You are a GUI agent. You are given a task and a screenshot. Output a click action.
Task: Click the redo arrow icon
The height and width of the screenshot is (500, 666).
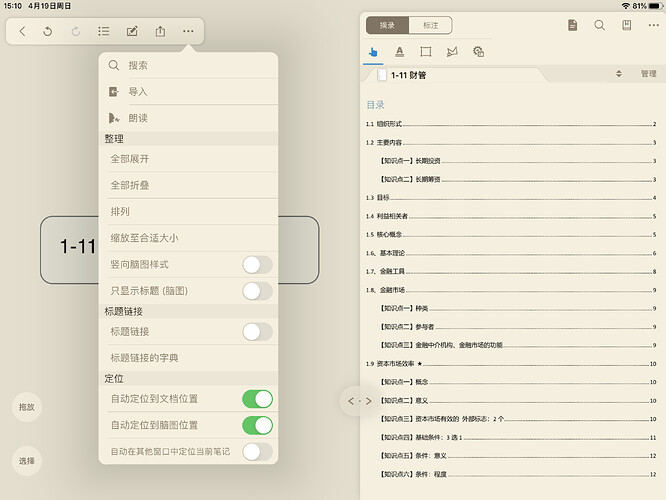(x=76, y=31)
